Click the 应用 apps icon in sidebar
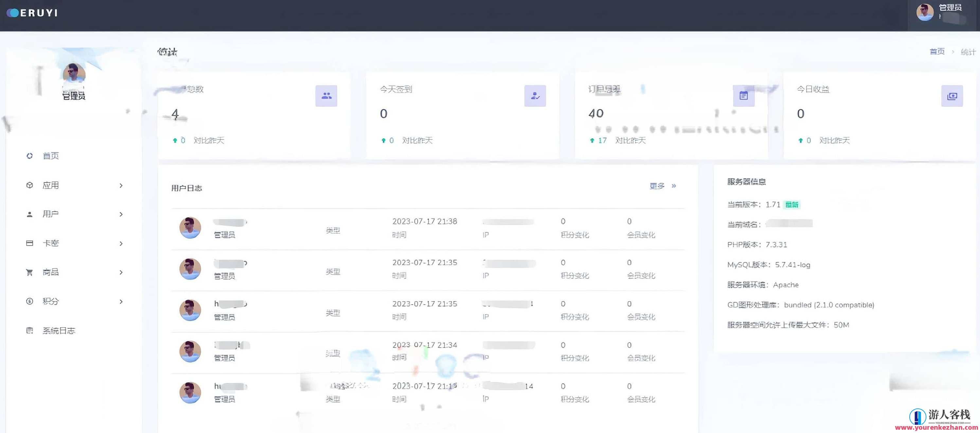This screenshot has width=980, height=433. 29,185
